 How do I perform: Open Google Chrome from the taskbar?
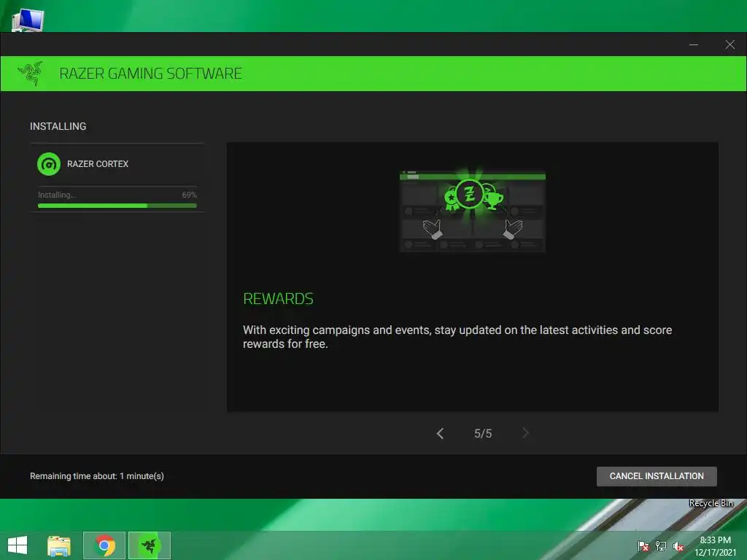pos(104,545)
